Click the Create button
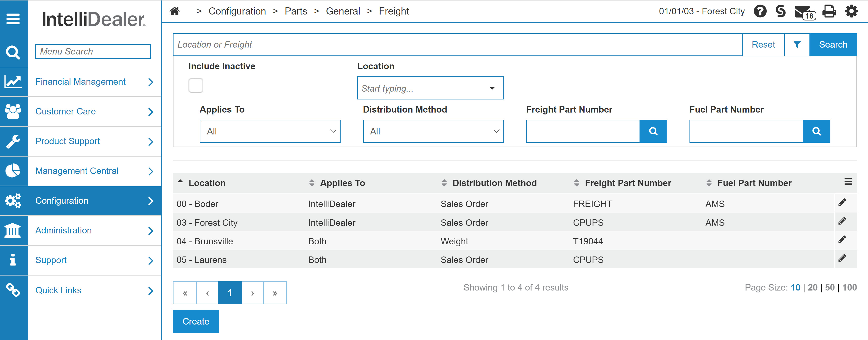The image size is (868, 340). [196, 321]
